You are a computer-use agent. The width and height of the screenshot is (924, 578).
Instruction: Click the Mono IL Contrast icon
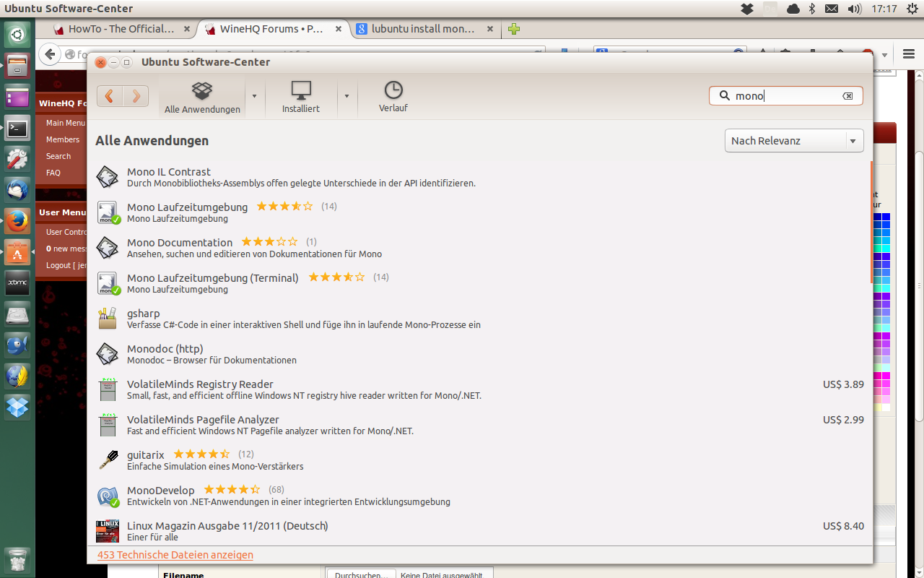tap(108, 177)
